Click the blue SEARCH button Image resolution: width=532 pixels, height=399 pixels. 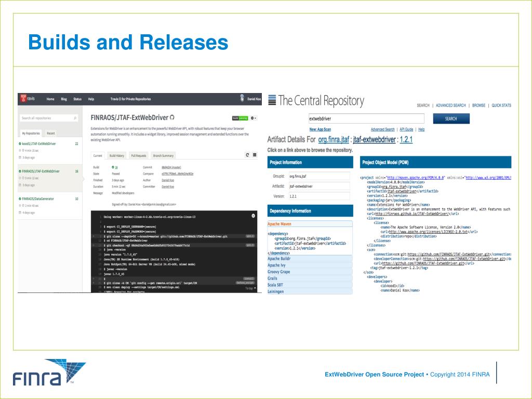click(451, 119)
